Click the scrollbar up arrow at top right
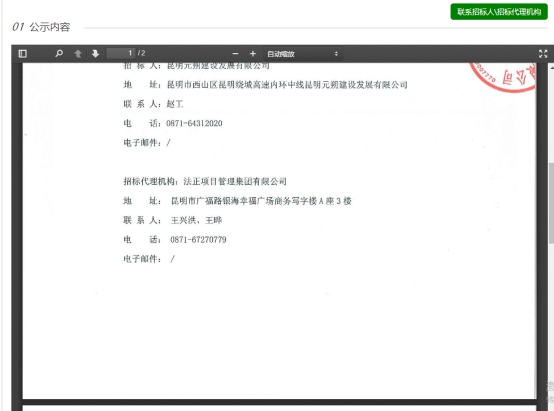 point(552,66)
